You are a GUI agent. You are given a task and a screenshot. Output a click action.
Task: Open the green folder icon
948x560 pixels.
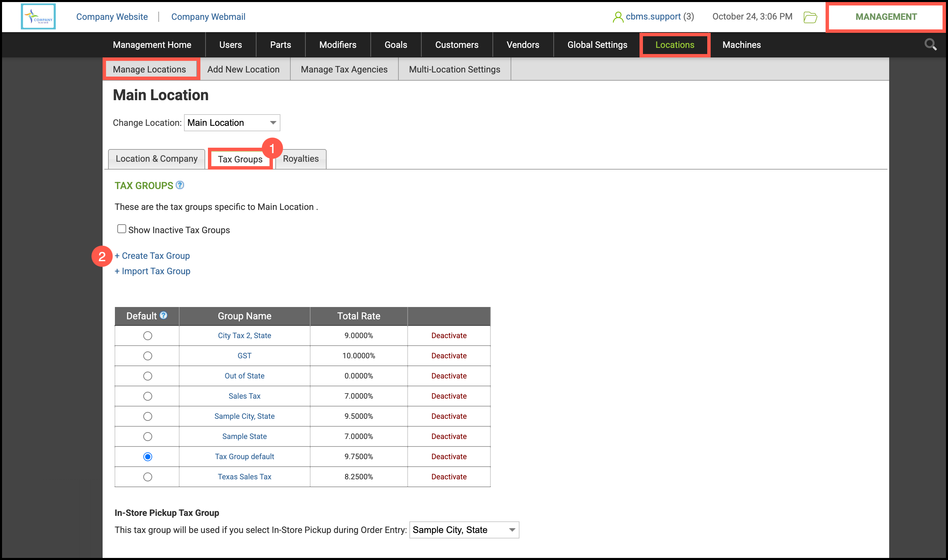pyautogui.click(x=810, y=17)
